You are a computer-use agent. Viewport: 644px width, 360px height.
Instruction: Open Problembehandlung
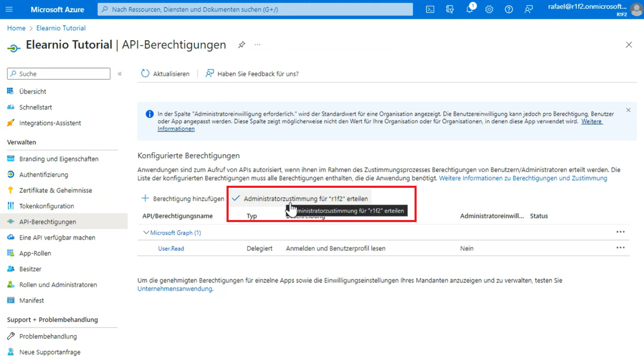pyautogui.click(x=48, y=336)
